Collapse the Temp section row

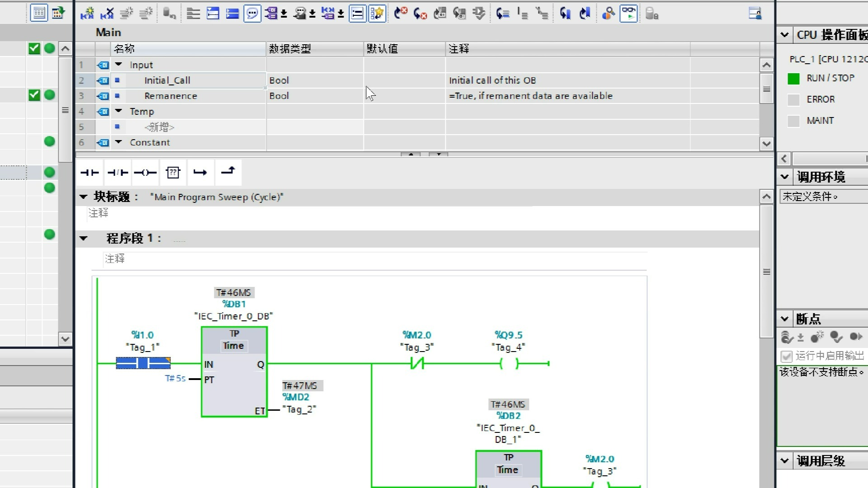(x=118, y=111)
